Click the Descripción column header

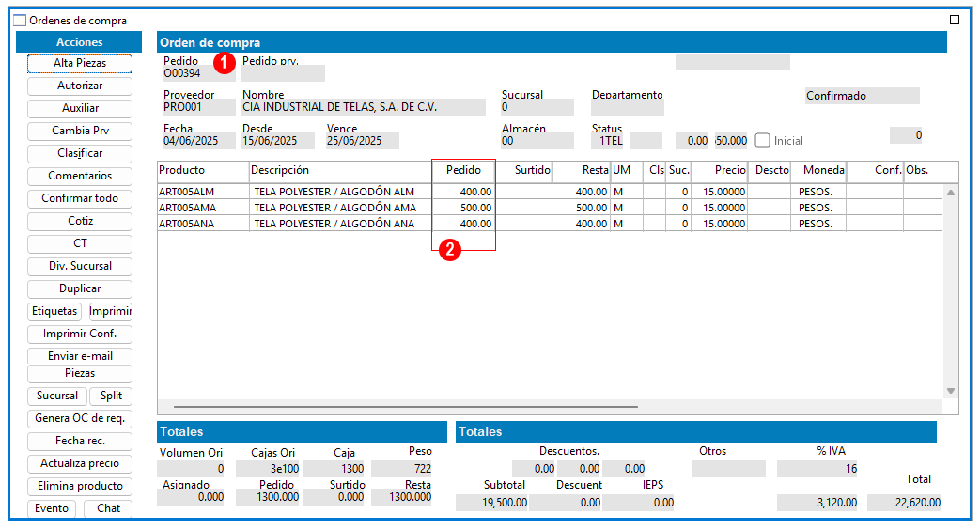(340, 171)
